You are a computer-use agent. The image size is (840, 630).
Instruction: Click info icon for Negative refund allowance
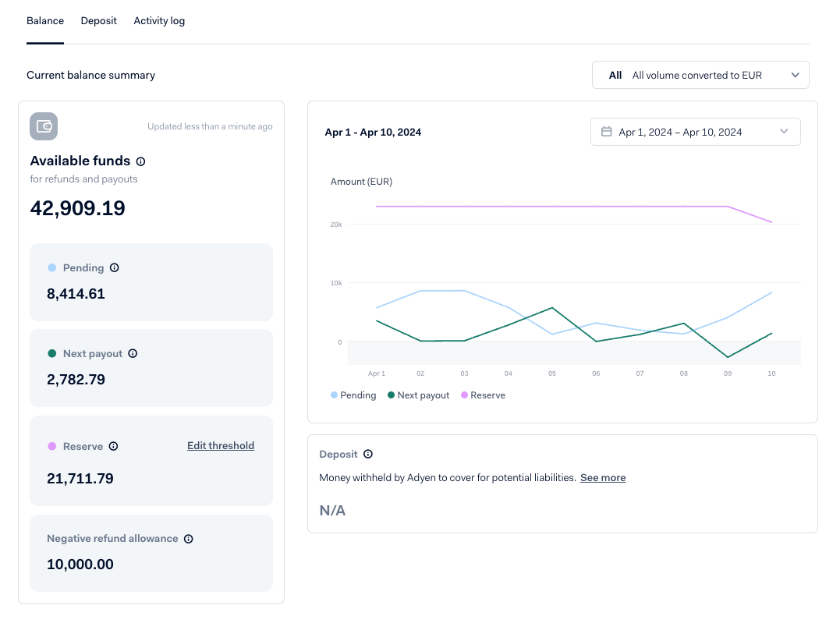pos(189,539)
